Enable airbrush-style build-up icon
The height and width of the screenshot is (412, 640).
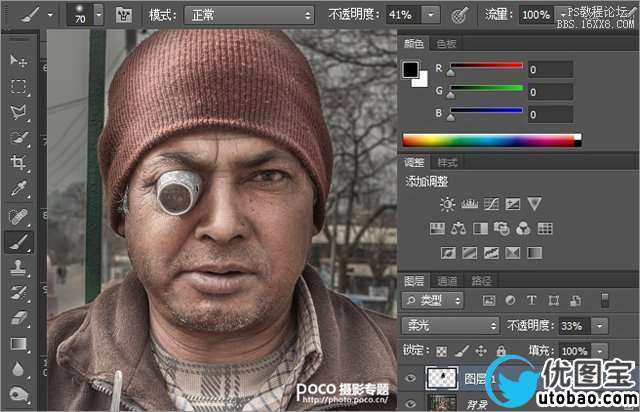460,15
